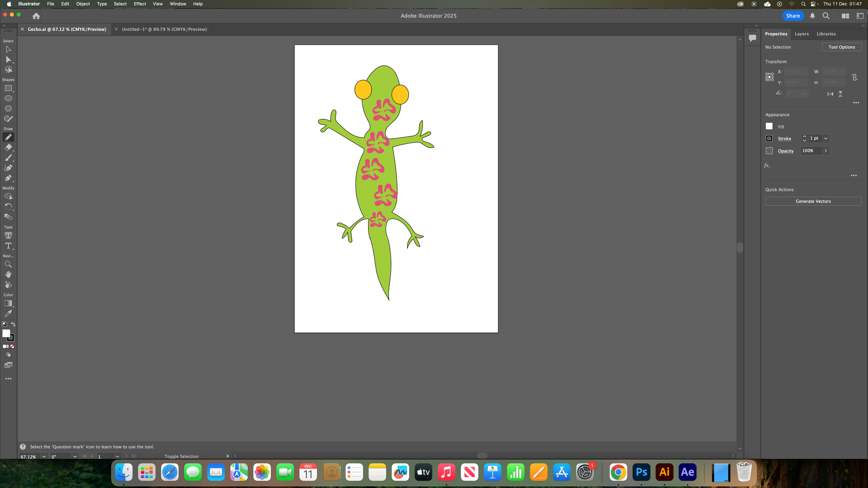Open the Stroke weight dropdown
Screen dimensions: 868x488
coord(825,138)
